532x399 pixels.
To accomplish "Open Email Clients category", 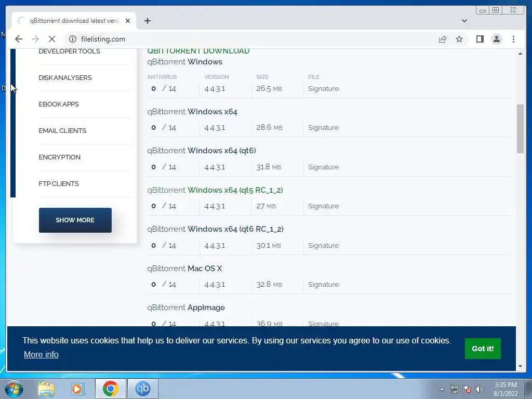I will (62, 130).
